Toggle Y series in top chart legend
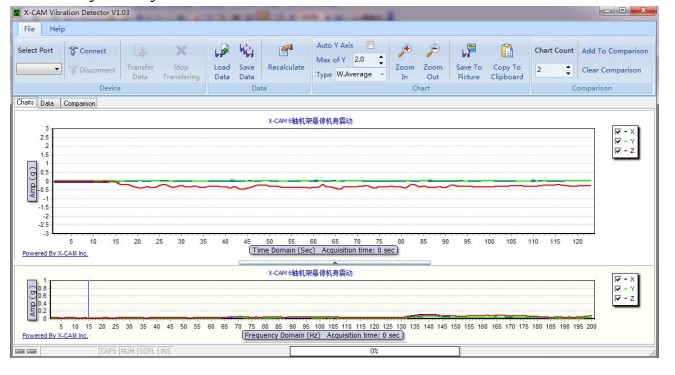Image resolution: width=675 pixels, height=375 pixels. pos(618,141)
